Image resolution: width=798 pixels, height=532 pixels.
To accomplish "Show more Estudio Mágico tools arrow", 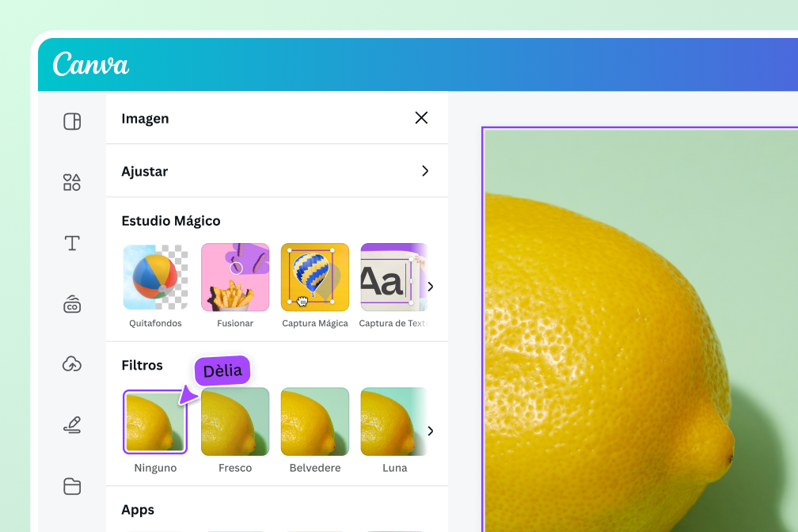I will 431,287.
